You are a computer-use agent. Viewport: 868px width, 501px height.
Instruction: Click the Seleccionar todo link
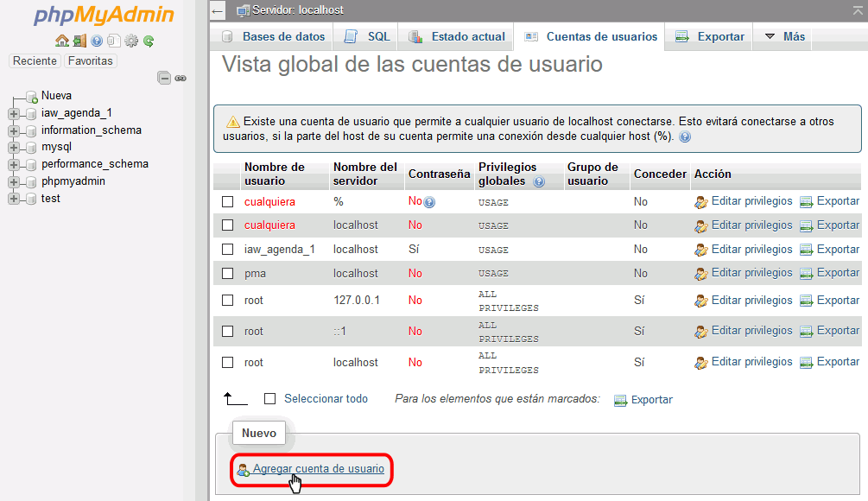click(326, 398)
